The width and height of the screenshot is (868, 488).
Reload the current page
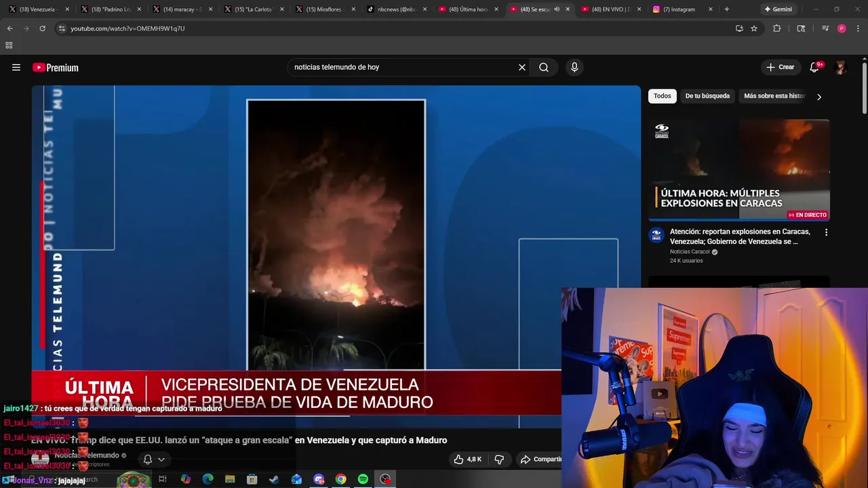tap(42, 28)
